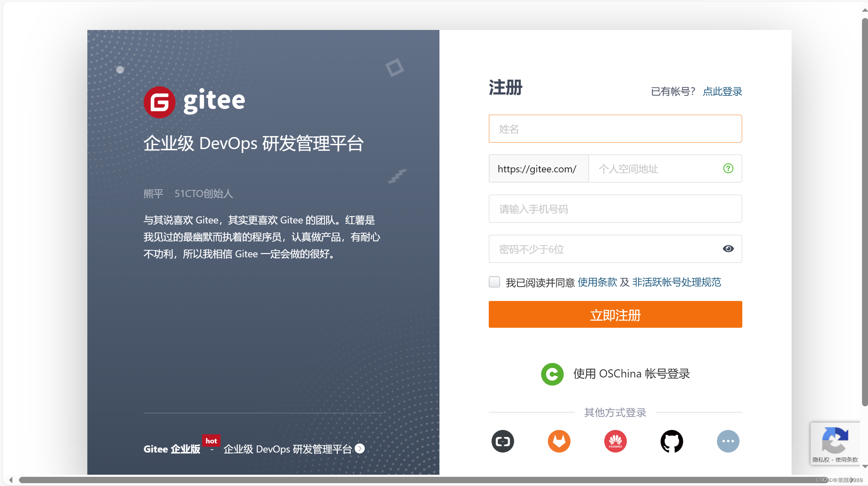Click the Gitee logo on the banner
Viewport: 868px width, 486px height.
pos(194,102)
